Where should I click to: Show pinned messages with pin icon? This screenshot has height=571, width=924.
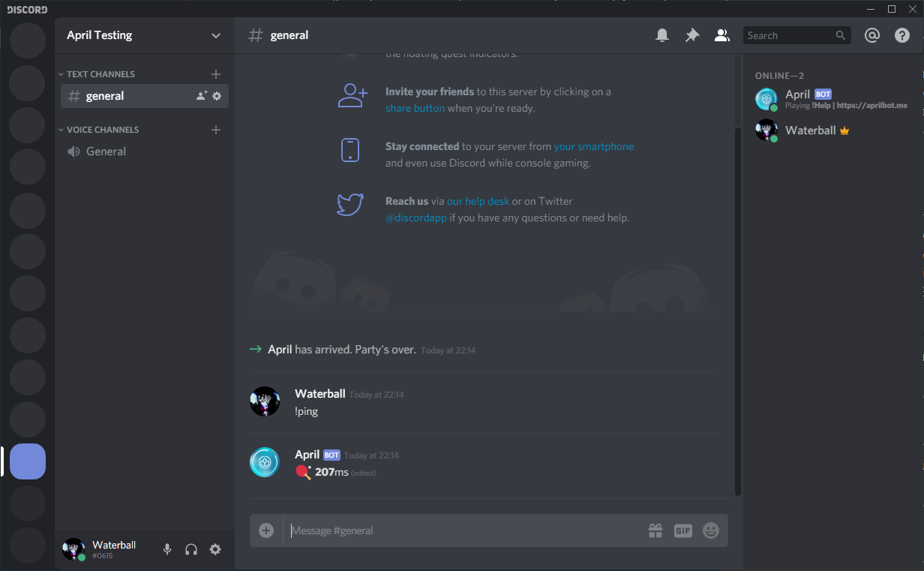(692, 35)
